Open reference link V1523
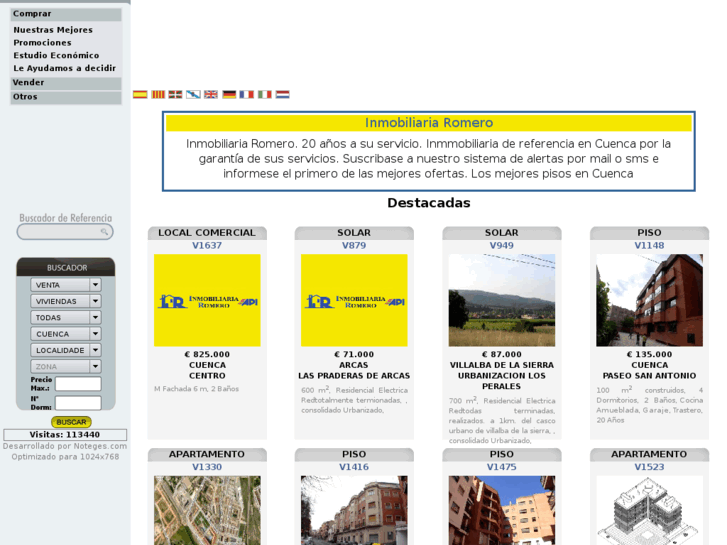 point(649,467)
